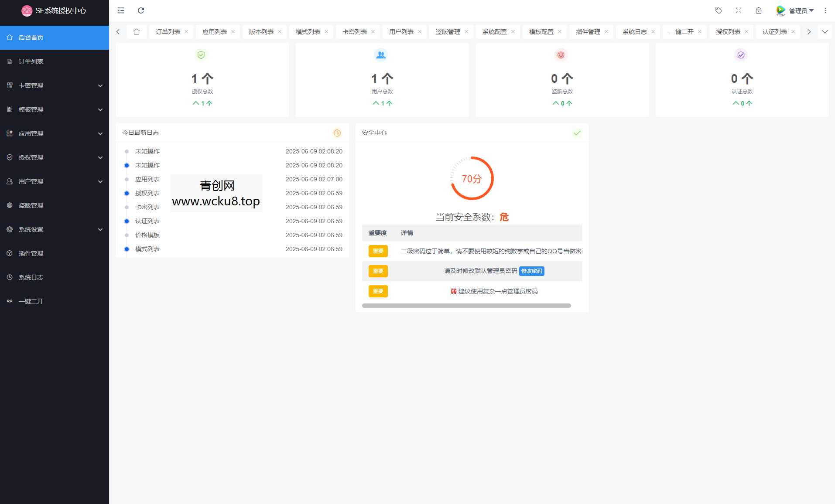Collapse the sidebar navigation menu
This screenshot has width=835, height=504.
tap(121, 10)
